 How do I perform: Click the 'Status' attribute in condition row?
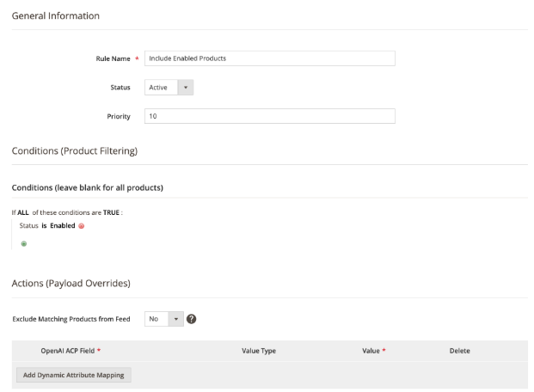28,226
